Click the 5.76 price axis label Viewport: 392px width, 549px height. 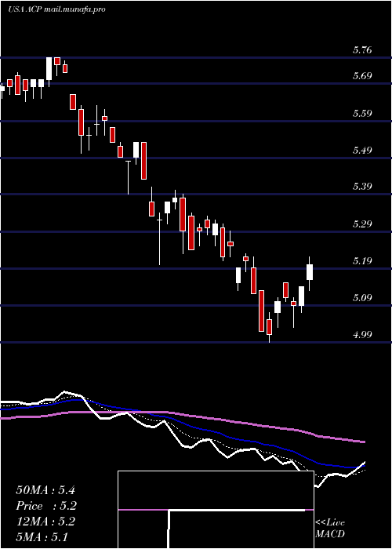click(x=362, y=50)
